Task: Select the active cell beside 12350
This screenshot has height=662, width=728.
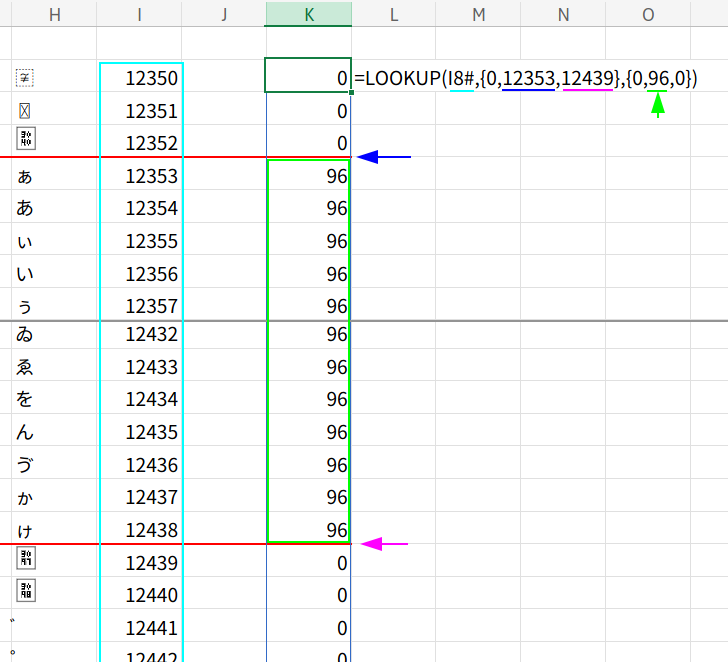Action: (308, 76)
